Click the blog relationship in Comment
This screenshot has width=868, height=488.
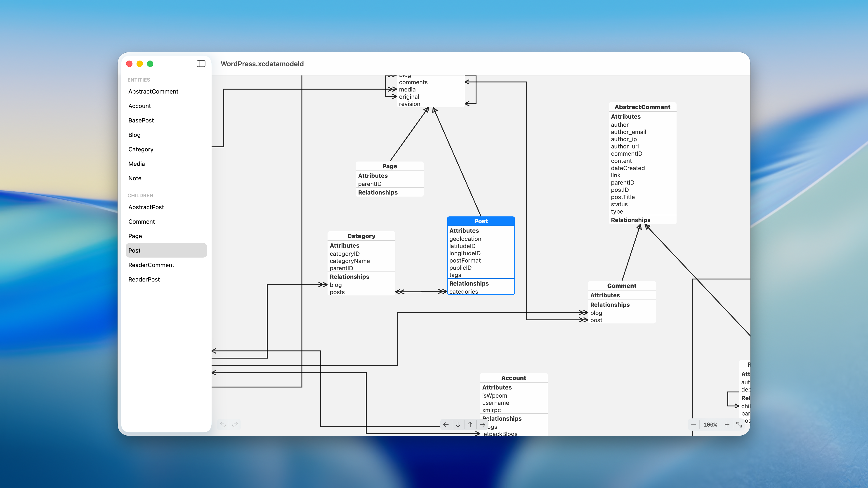coord(596,313)
